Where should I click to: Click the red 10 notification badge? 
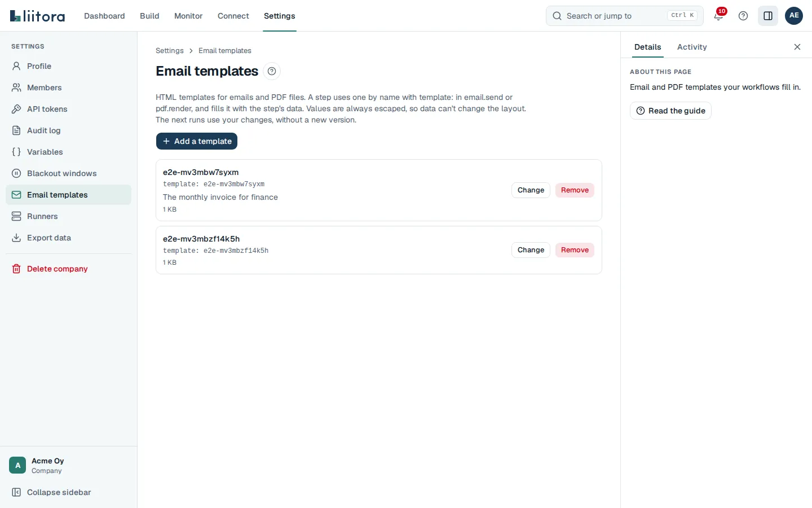pos(722,11)
